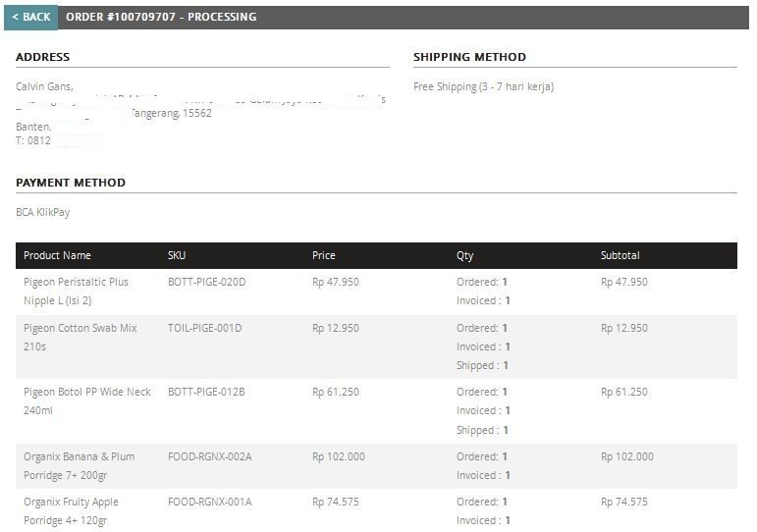Select 'Shipped : 1' for Pigeon Botol PP
Screen dimensions: 757x532
[482, 431]
